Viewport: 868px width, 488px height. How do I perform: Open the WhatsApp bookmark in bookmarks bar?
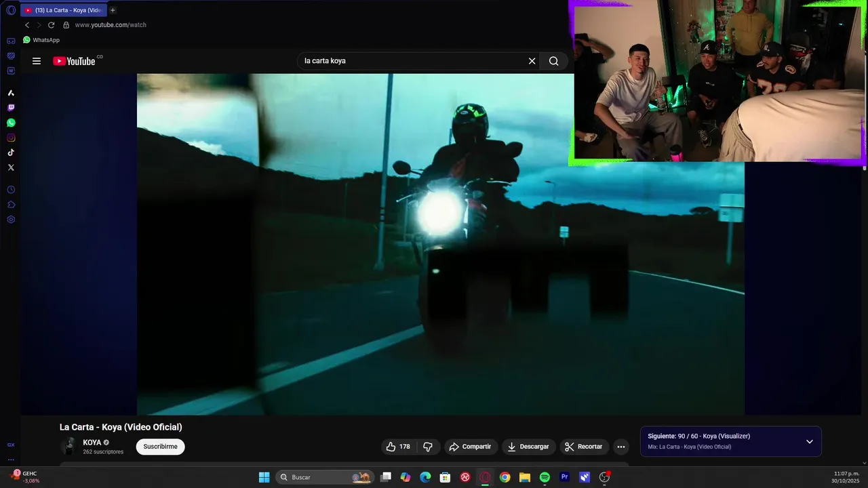tap(41, 40)
